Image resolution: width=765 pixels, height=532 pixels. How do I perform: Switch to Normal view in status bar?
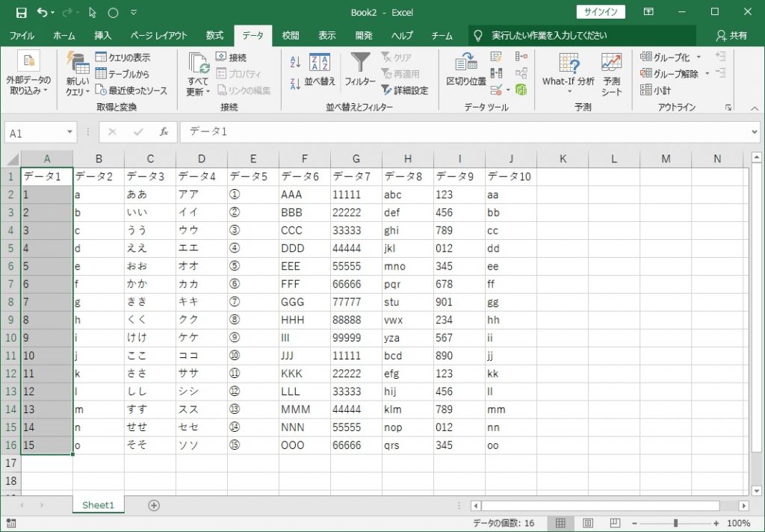560,523
